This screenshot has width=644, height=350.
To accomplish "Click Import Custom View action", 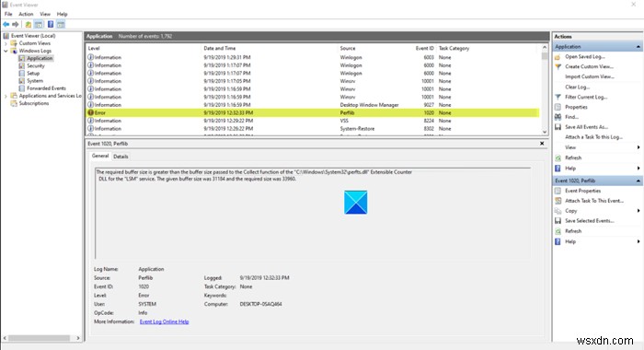I will click(x=590, y=76).
